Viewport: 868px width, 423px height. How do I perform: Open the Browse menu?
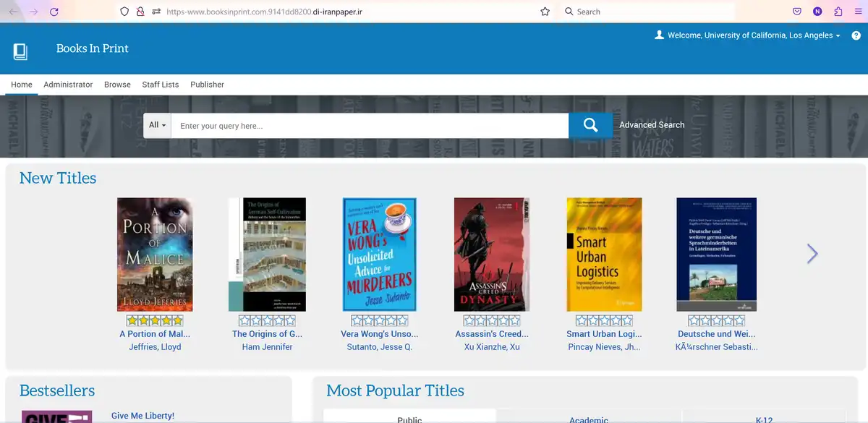tap(117, 85)
